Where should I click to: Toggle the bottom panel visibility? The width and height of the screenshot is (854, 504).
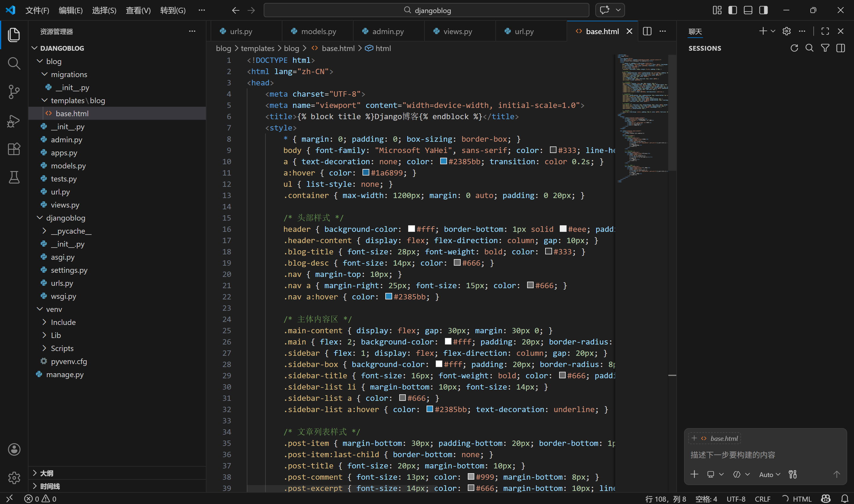[x=748, y=10]
